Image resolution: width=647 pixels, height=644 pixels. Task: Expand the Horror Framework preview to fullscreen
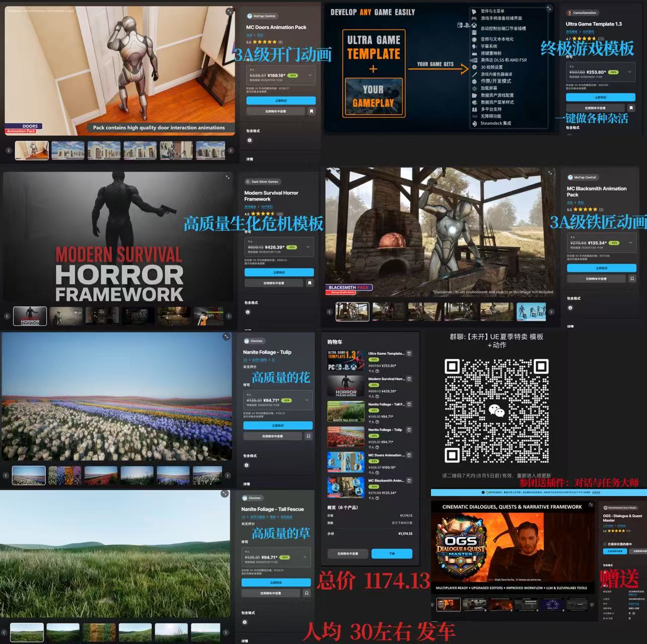tap(228, 177)
